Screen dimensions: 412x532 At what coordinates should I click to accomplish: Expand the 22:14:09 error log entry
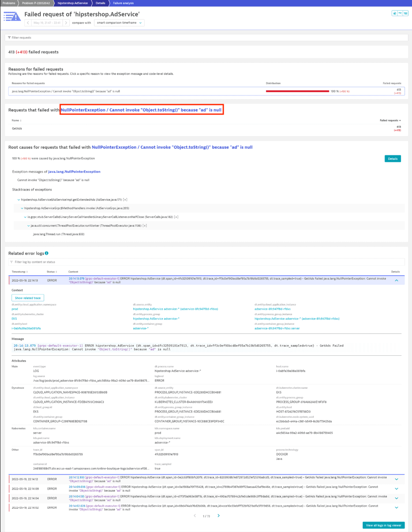396,489
